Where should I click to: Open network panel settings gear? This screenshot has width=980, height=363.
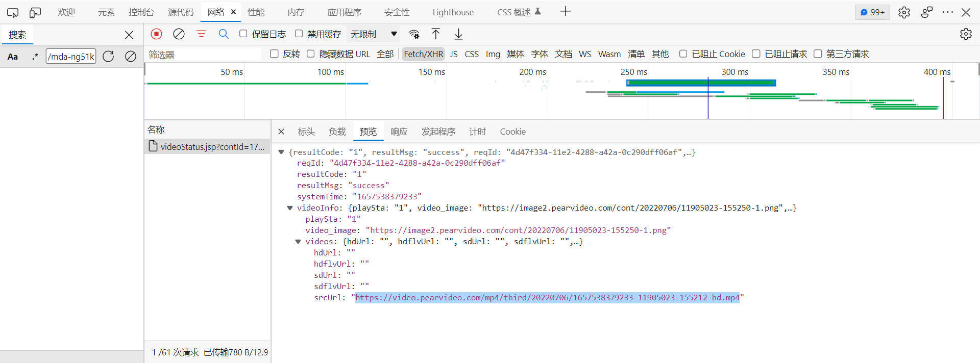click(966, 34)
